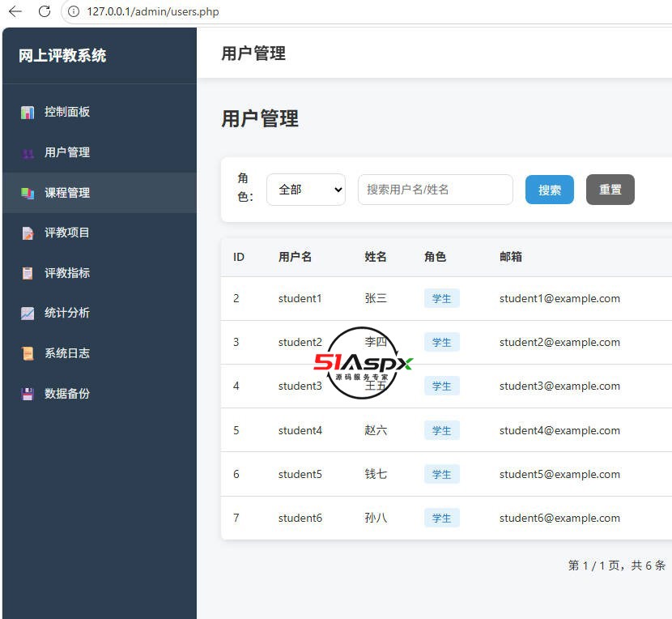Screen dimensions: 672x619
Task: Click the 系统日志 scroll icon
Action: pyautogui.click(x=28, y=353)
